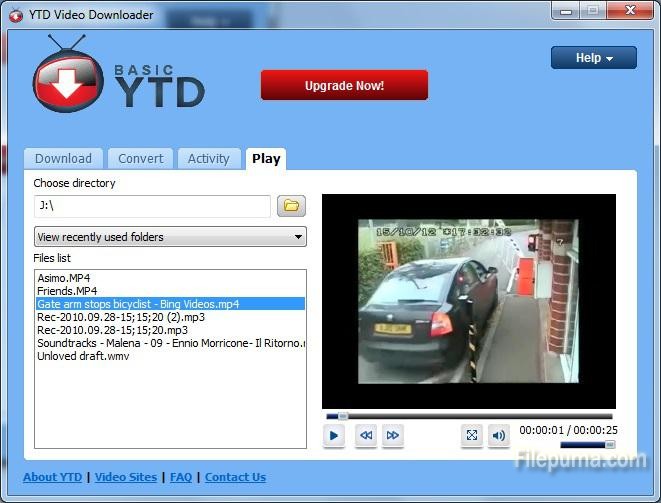Switch to the Download tab
Image resolution: width=661 pixels, height=503 pixels.
pyautogui.click(x=63, y=159)
